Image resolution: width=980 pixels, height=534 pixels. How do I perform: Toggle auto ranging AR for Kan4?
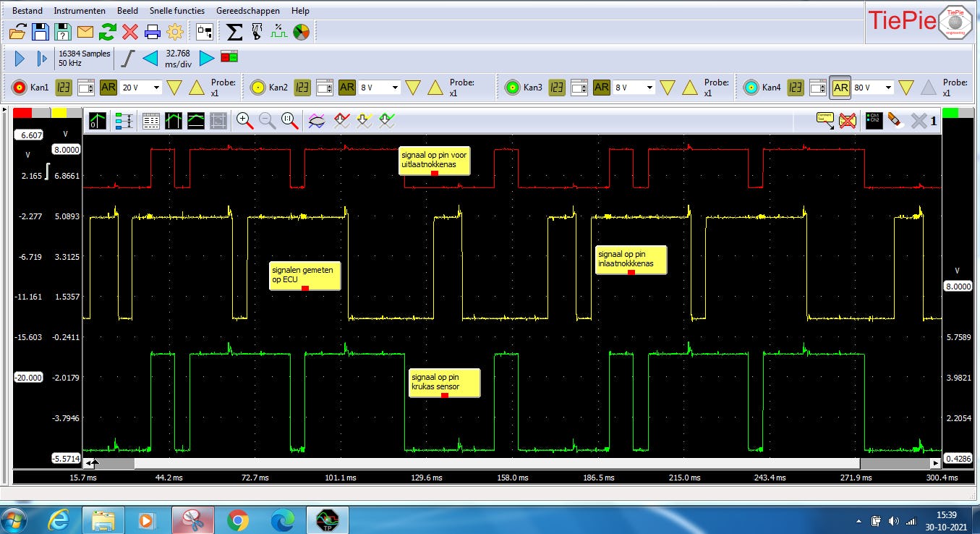point(840,88)
